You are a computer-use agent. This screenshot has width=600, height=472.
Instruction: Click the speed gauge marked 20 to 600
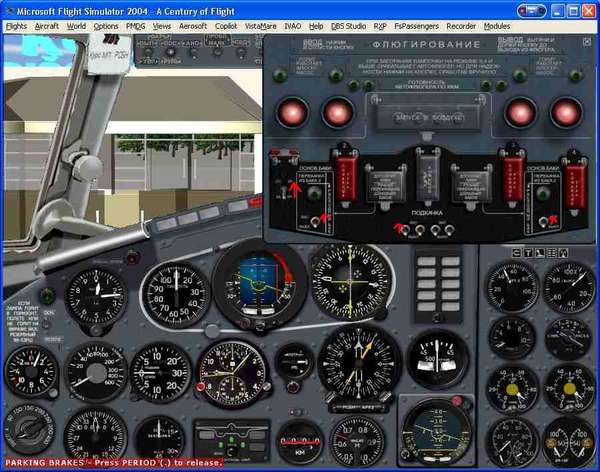tap(96, 372)
